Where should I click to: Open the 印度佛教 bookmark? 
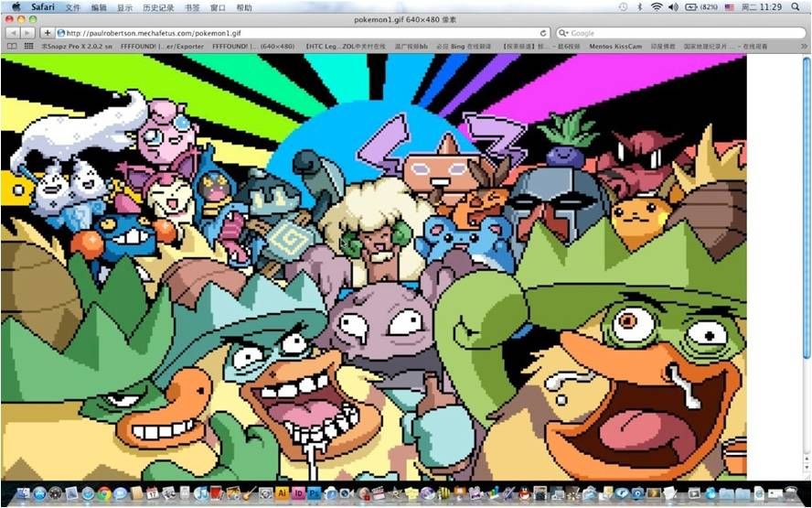[x=662, y=46]
